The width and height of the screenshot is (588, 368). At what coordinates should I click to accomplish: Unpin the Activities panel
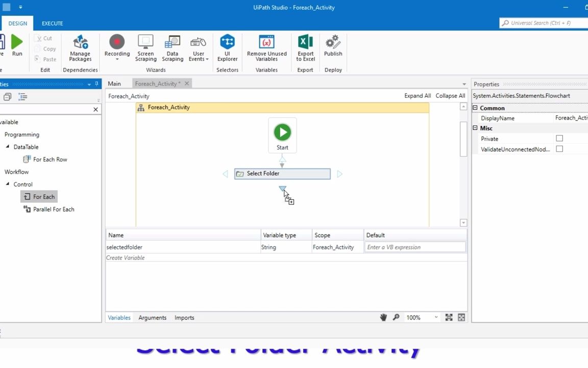tap(97, 84)
